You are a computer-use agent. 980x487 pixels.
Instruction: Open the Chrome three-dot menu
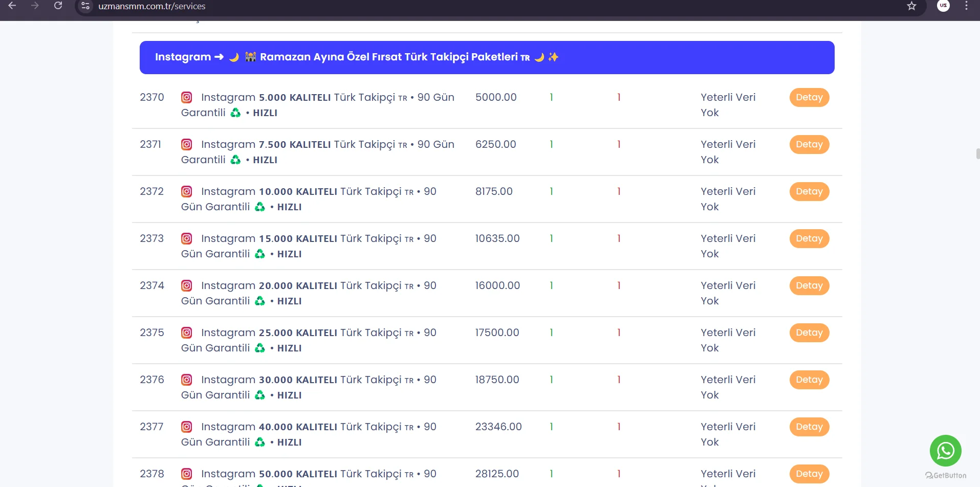(x=966, y=6)
